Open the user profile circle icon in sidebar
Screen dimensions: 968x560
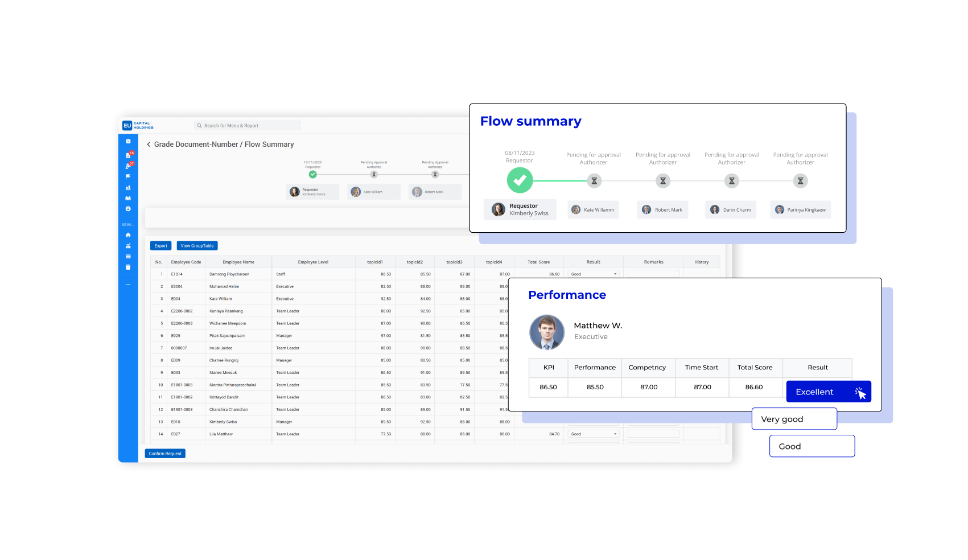tap(128, 209)
